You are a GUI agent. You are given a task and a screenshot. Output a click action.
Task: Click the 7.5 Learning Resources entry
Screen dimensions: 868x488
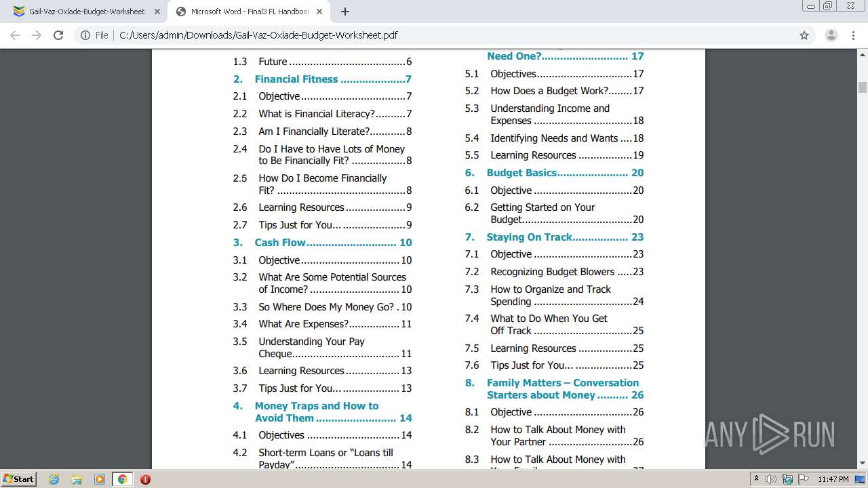point(554,348)
